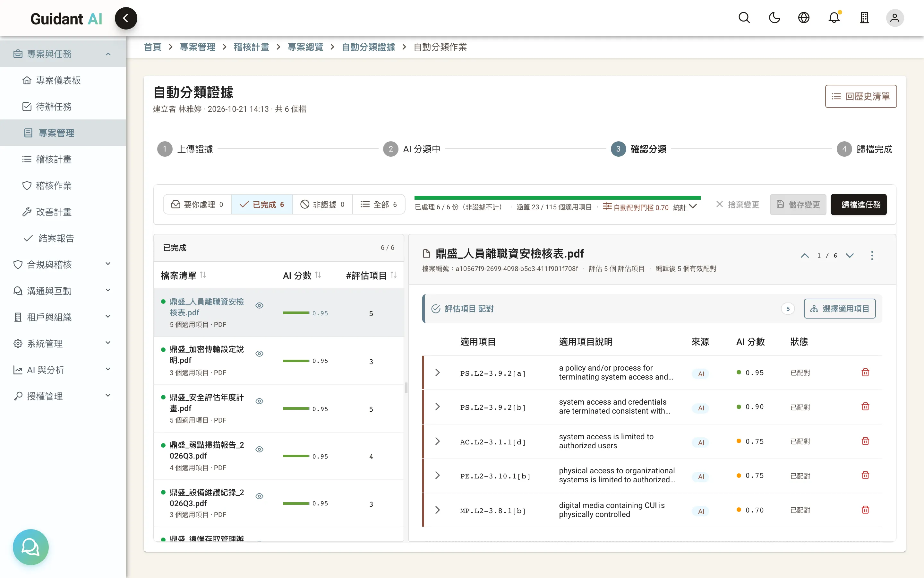The width and height of the screenshot is (924, 578).
Task: Open 稽核計畫 in sidebar
Action: pyautogui.click(x=63, y=159)
